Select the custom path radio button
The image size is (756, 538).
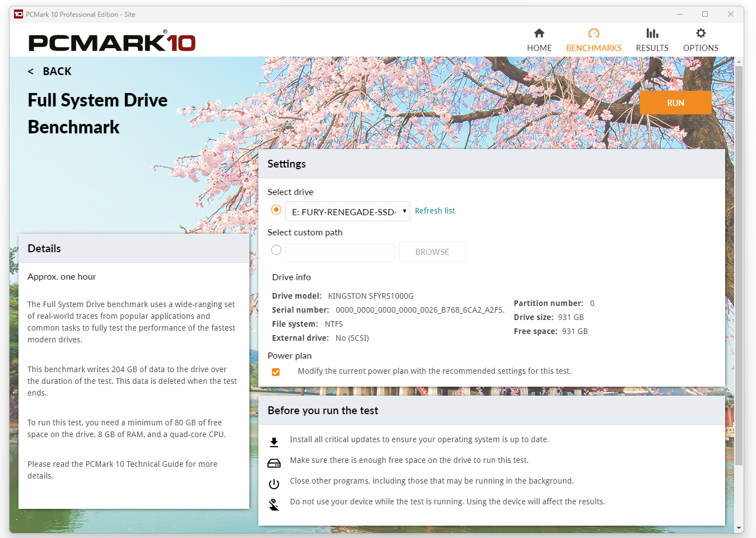[276, 250]
